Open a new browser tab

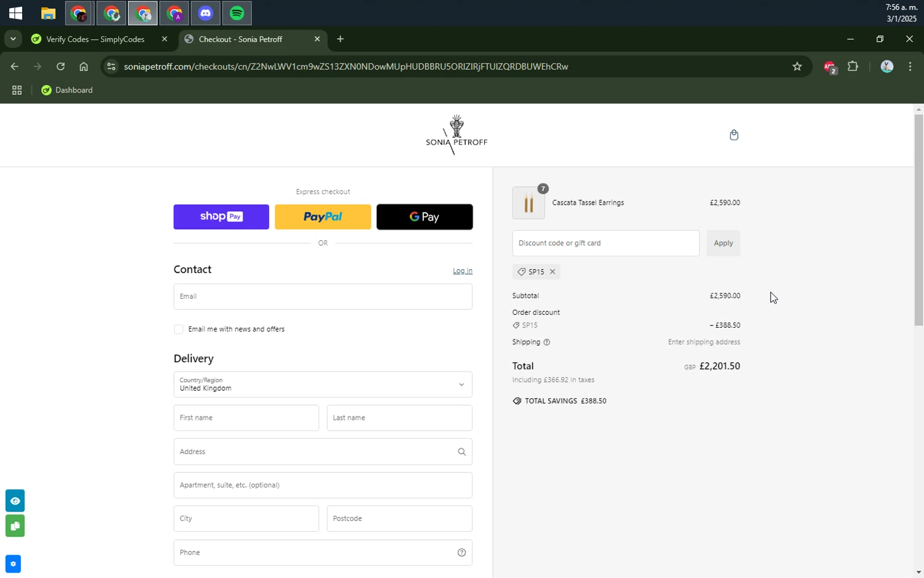[x=340, y=39]
